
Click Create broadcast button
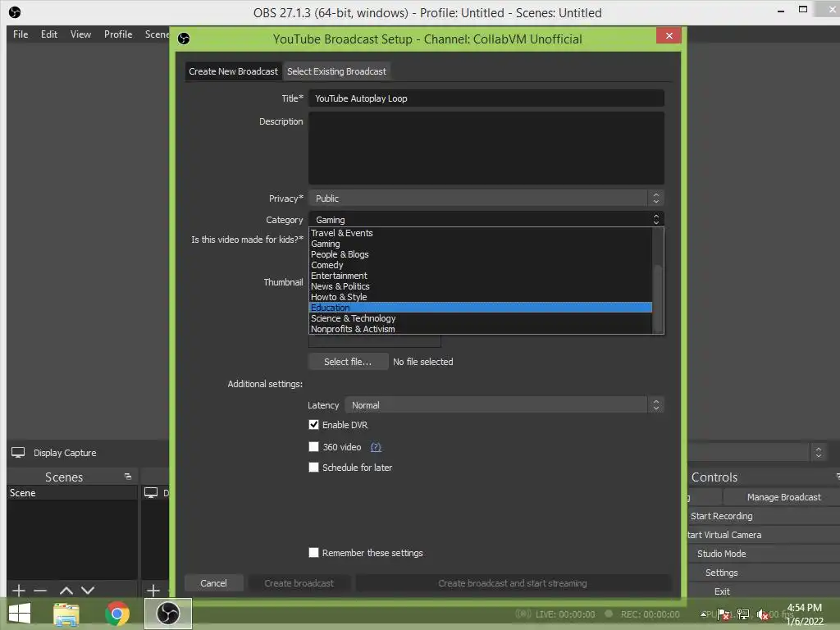299,583
